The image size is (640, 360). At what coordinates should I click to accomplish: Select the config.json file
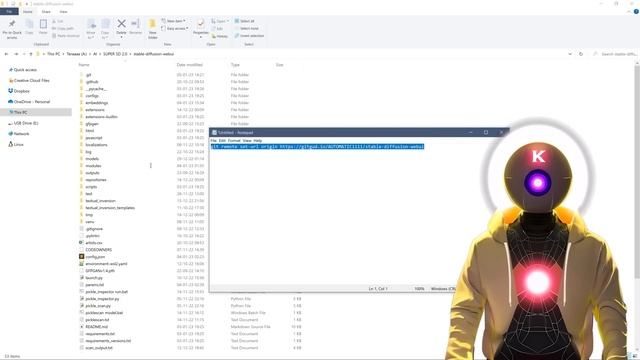[x=95, y=257]
